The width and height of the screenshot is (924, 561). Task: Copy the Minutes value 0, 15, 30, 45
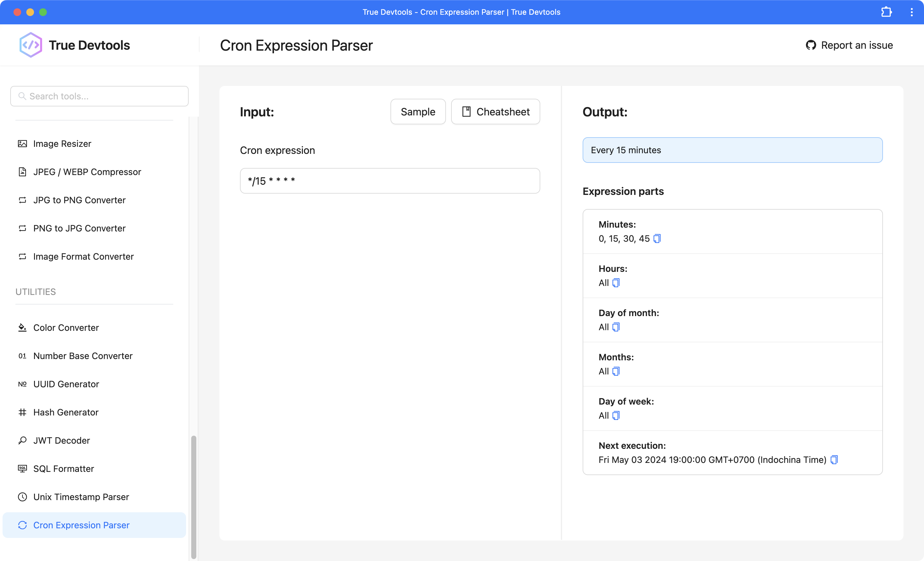(x=657, y=239)
